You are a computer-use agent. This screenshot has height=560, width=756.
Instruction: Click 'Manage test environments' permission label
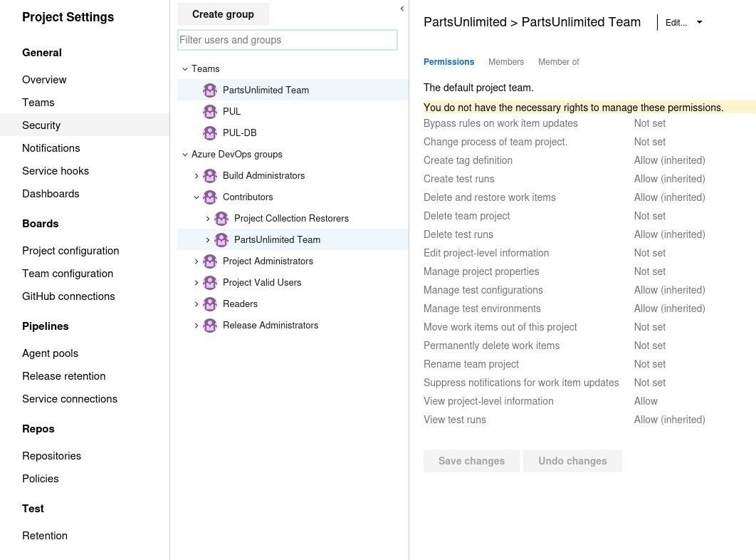pos(482,308)
